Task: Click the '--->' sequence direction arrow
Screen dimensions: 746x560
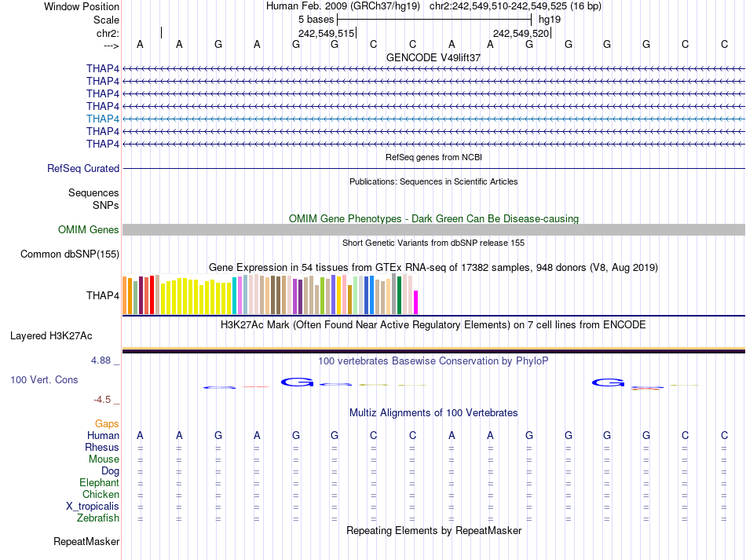Action: click(112, 46)
